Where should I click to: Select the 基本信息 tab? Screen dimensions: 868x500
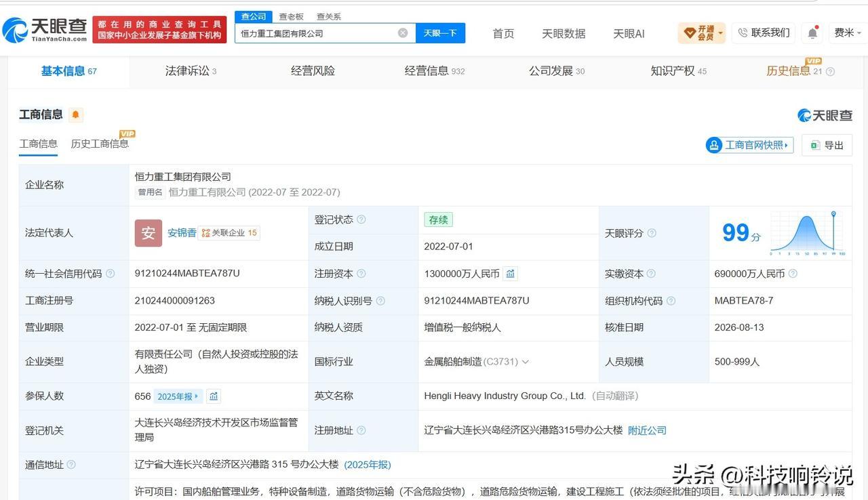point(68,70)
